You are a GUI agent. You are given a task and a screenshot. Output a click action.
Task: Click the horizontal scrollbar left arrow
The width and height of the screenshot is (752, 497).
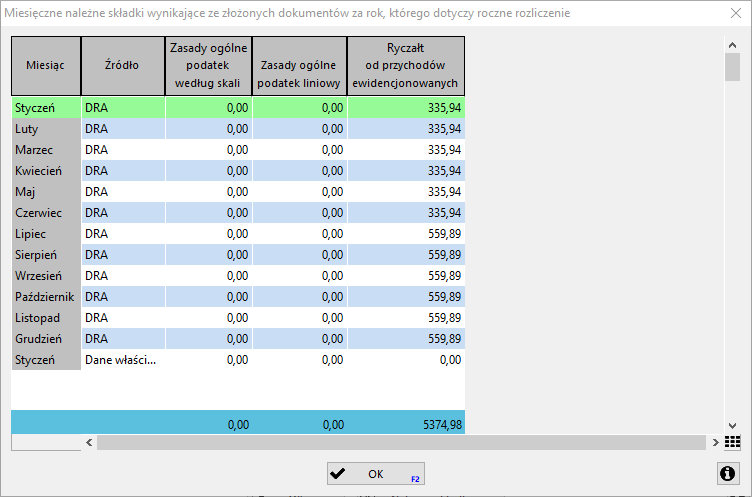point(89,442)
